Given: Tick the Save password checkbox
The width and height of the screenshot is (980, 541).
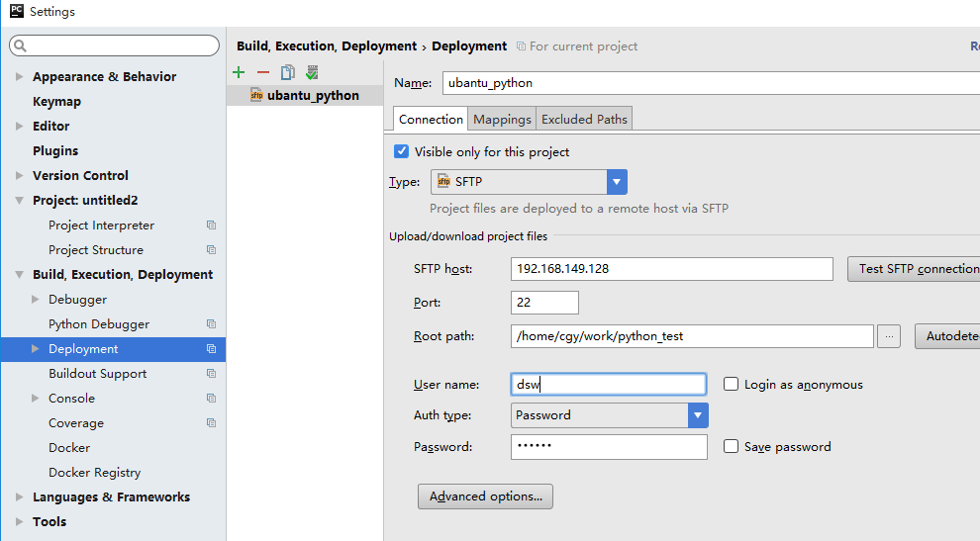Looking at the screenshot, I should point(731,446).
